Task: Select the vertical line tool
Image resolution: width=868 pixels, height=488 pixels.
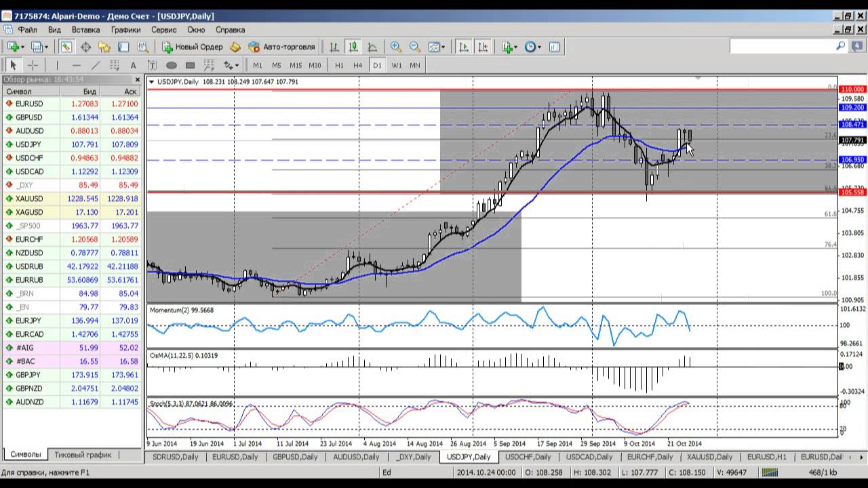Action: 57,65
